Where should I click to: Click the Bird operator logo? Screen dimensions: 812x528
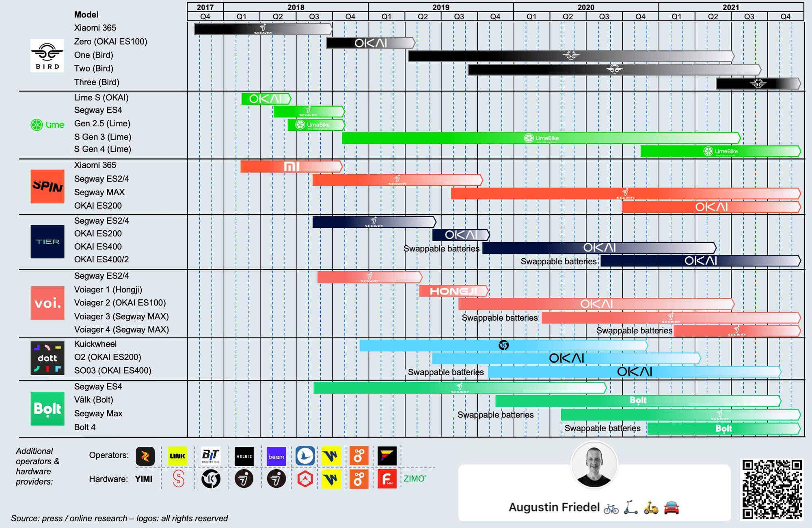47,56
